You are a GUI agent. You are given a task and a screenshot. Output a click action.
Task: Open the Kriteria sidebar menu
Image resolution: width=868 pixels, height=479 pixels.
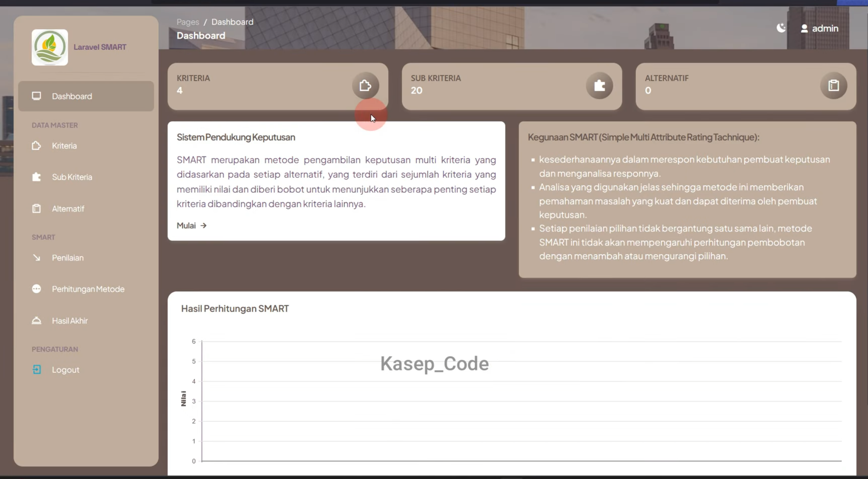tap(86, 146)
